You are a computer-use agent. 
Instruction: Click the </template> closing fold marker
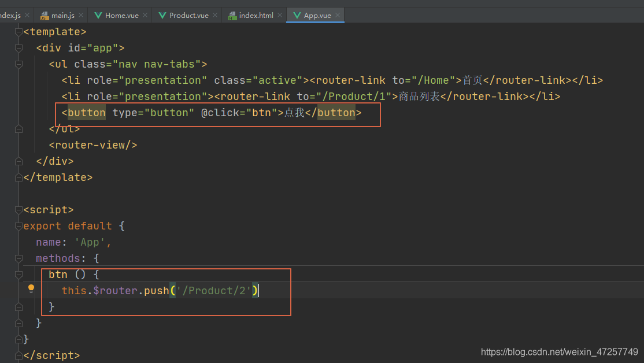(18, 177)
